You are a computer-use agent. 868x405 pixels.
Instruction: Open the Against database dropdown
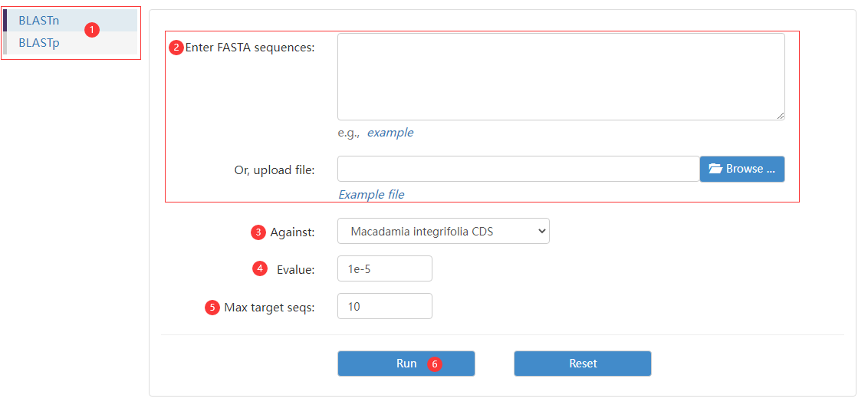coord(443,231)
